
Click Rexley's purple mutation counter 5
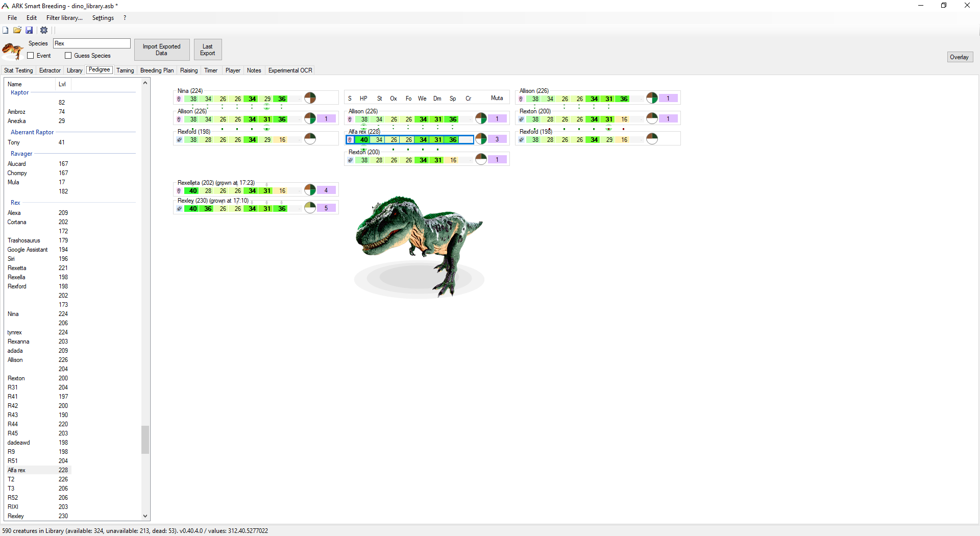click(326, 208)
